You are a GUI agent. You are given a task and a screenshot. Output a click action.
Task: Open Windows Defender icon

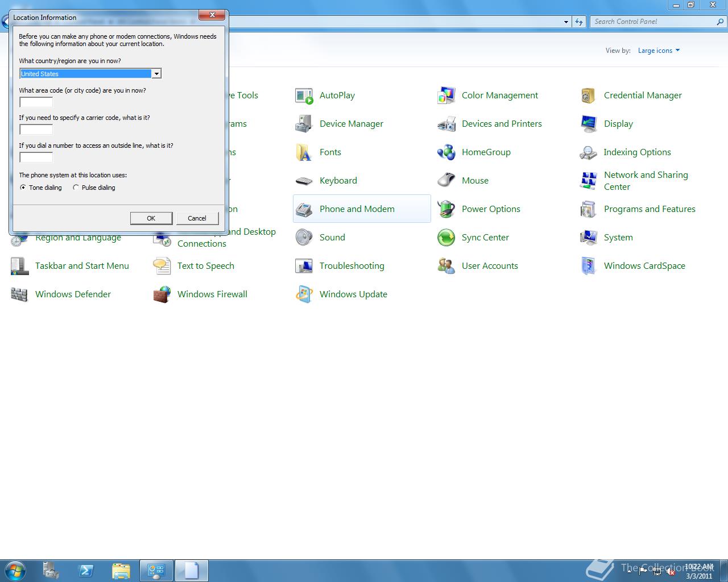pyautogui.click(x=20, y=294)
